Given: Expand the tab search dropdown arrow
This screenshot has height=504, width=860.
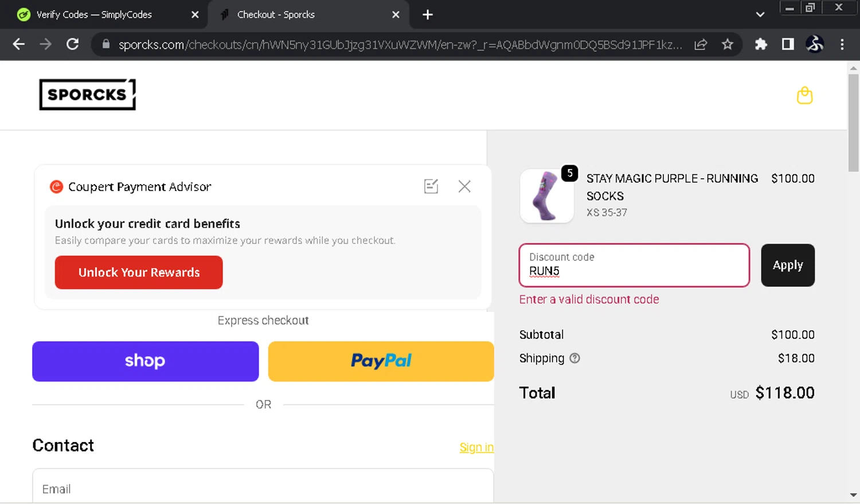Looking at the screenshot, I should (760, 14).
